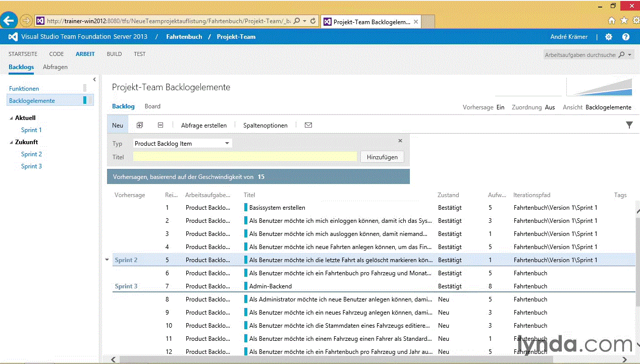Email backlog via envelope icon
Image resolution: width=640 pixels, height=364 pixels.
[x=308, y=125]
